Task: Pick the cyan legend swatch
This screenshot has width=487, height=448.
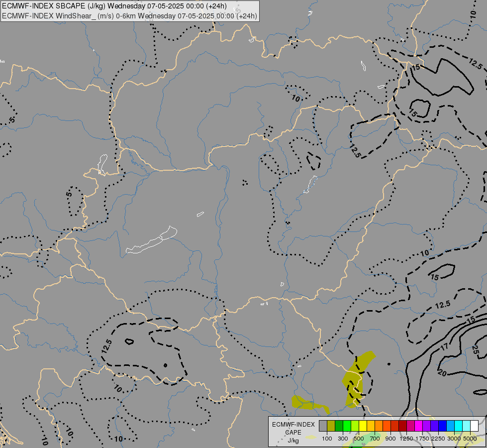Action: [x=459, y=426]
